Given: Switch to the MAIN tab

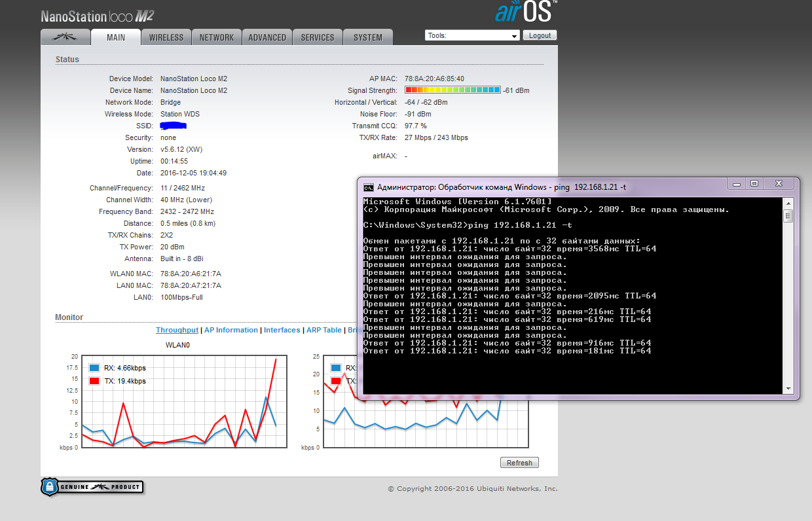Looking at the screenshot, I should [x=116, y=37].
